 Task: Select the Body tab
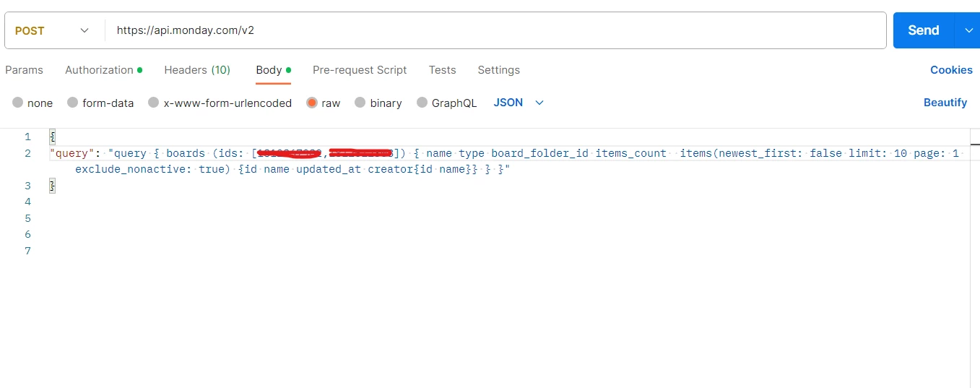tap(273, 70)
